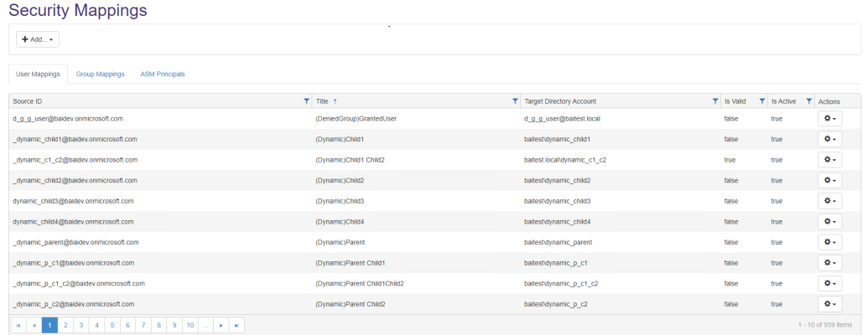Open the Is Valid column filter icon
868x335 pixels.
point(761,101)
